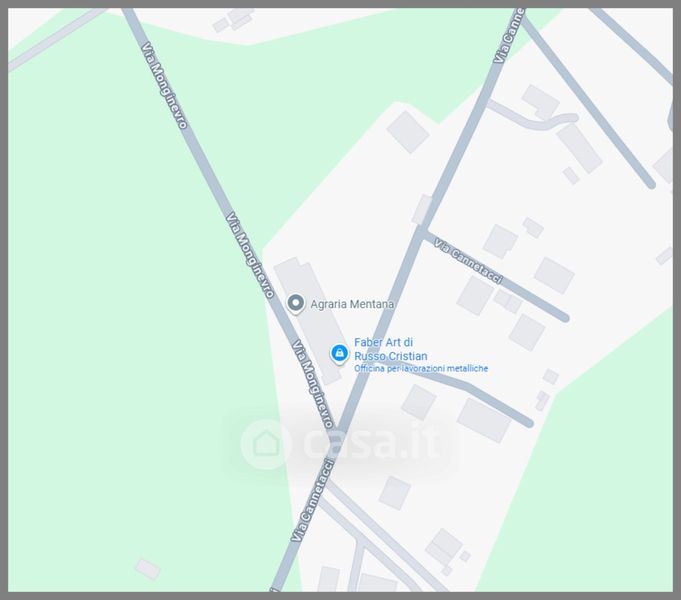Screen dimensions: 681x600
Task: Click the junction of Via Monginevro and Via Cannetacci
Action: tap(337, 430)
